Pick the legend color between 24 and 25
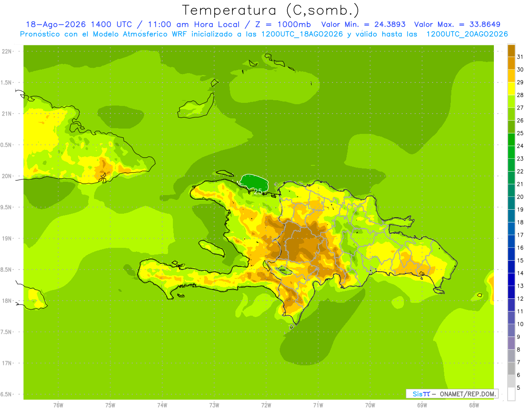Screen dimensions: 532x411 point(511,140)
